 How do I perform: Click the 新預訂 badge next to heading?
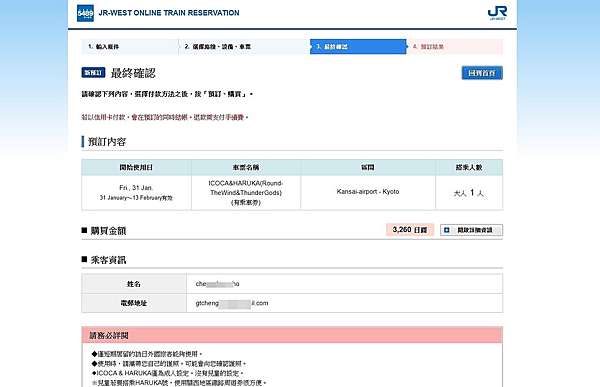click(x=93, y=72)
